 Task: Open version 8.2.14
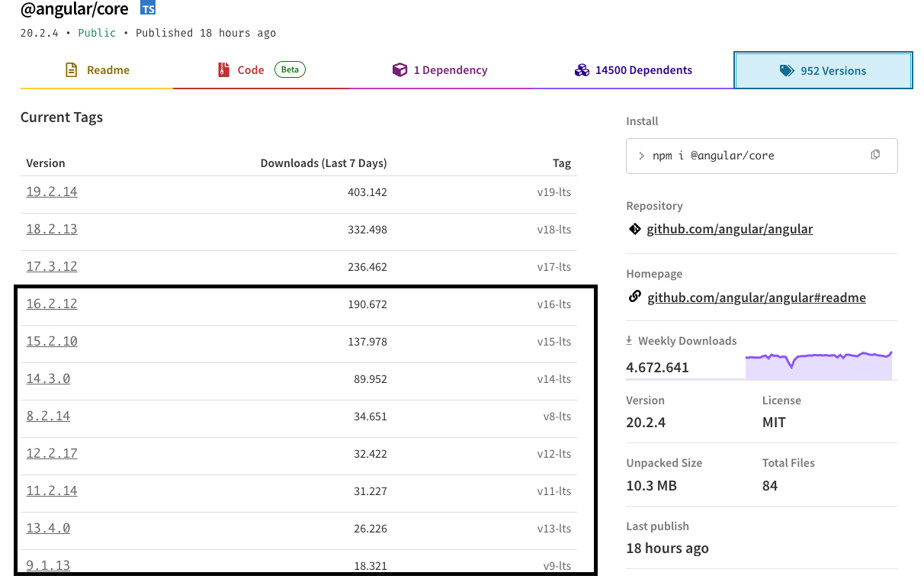tap(48, 417)
